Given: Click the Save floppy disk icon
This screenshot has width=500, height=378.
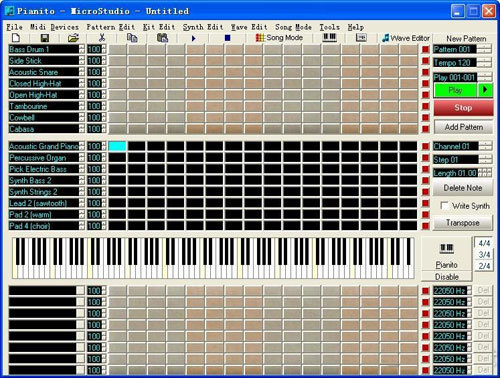Looking at the screenshot, I should tap(45, 38).
